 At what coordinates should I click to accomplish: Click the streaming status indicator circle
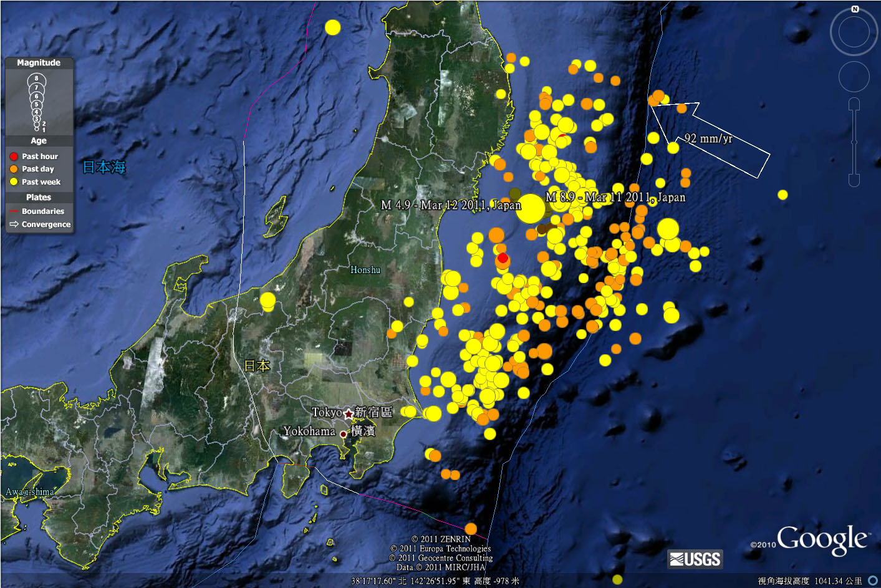tap(872, 581)
